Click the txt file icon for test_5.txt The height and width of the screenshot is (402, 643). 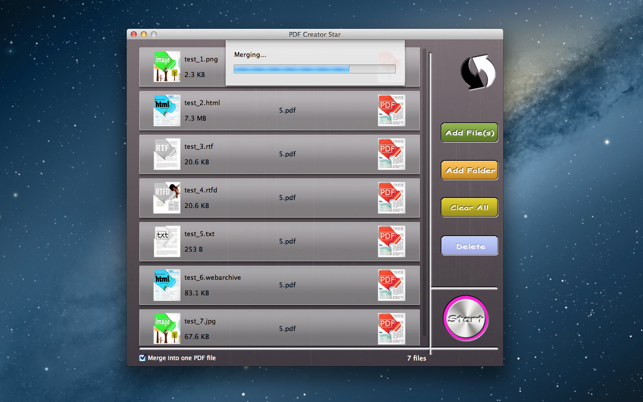tap(167, 241)
